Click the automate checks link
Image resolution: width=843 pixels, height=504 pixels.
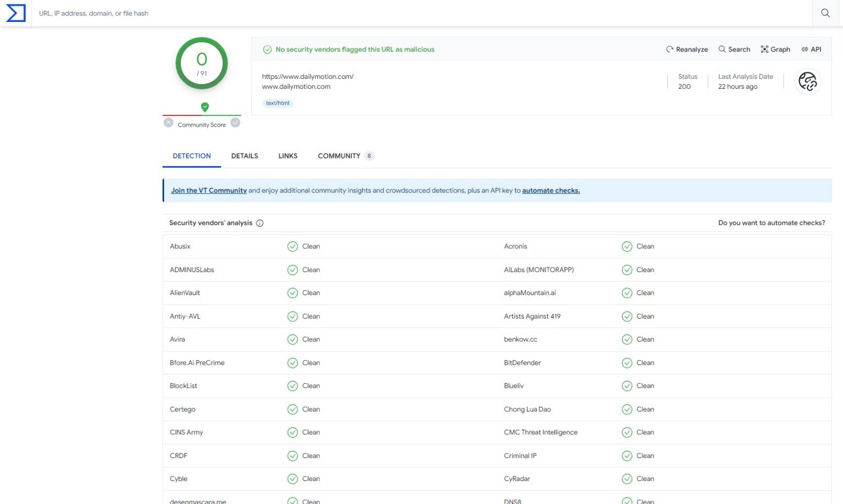[550, 190]
